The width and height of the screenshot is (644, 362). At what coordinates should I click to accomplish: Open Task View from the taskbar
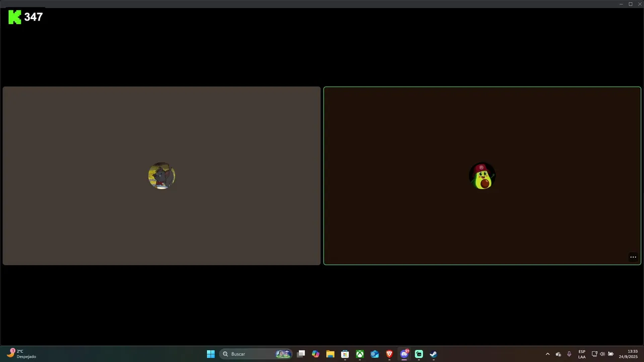coord(301,354)
